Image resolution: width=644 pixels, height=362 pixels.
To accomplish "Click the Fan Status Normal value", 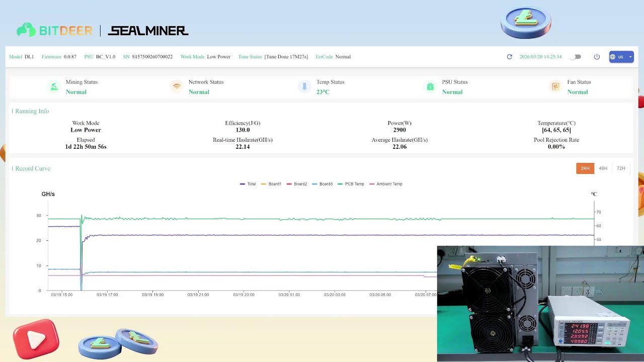I will 578,92.
